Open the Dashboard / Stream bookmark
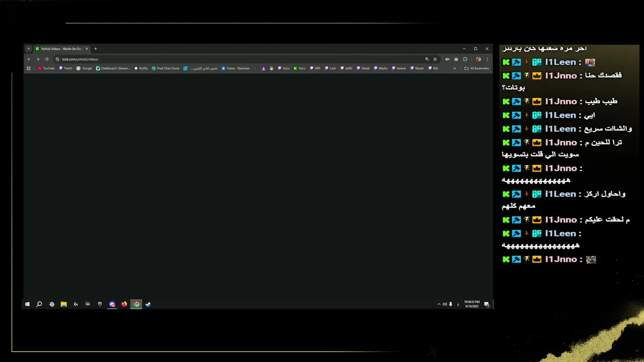Screen dimensions: 644x362 click(113, 68)
